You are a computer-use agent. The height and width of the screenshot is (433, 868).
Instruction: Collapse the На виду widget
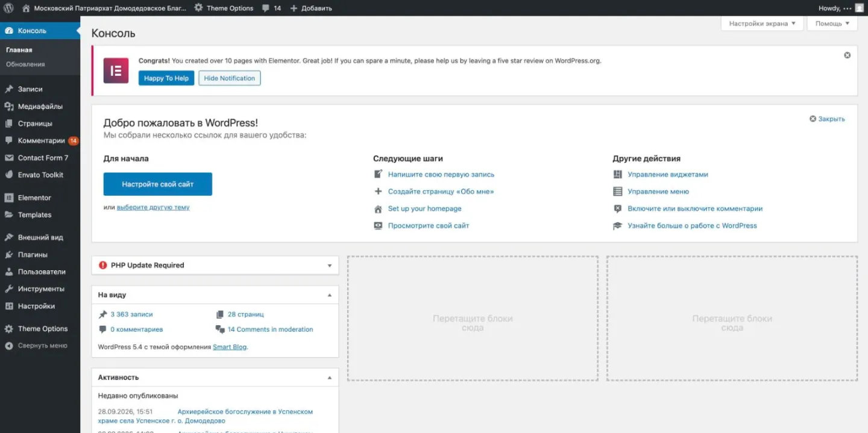click(330, 295)
